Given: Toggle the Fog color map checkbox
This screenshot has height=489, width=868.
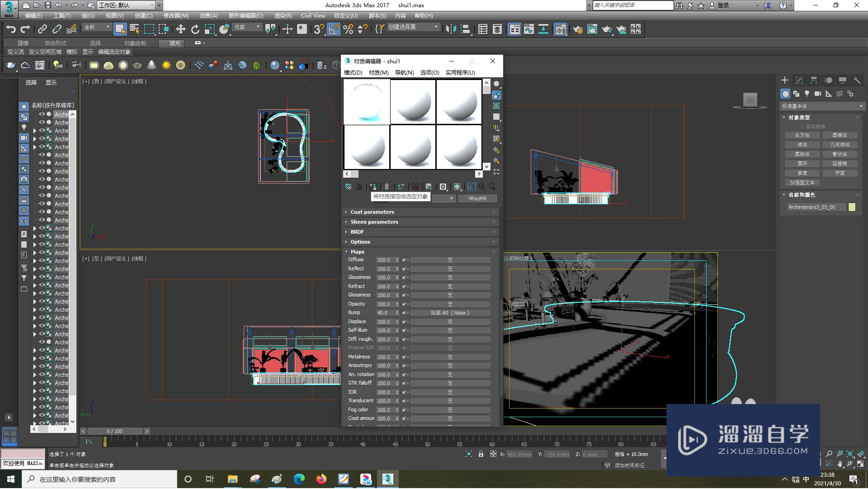Looking at the screenshot, I should pos(404,410).
